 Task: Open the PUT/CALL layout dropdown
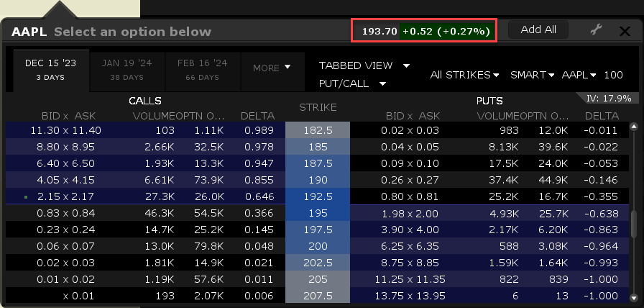pyautogui.click(x=352, y=84)
